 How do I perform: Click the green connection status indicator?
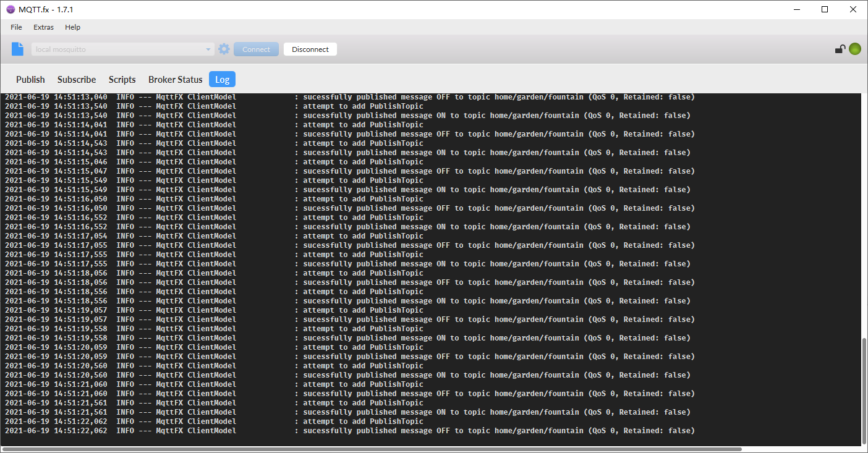click(855, 49)
